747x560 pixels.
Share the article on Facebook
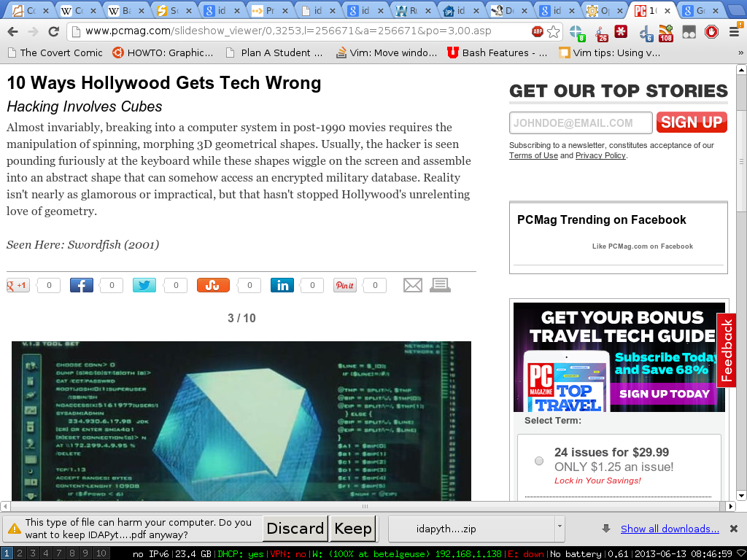pyautogui.click(x=82, y=285)
